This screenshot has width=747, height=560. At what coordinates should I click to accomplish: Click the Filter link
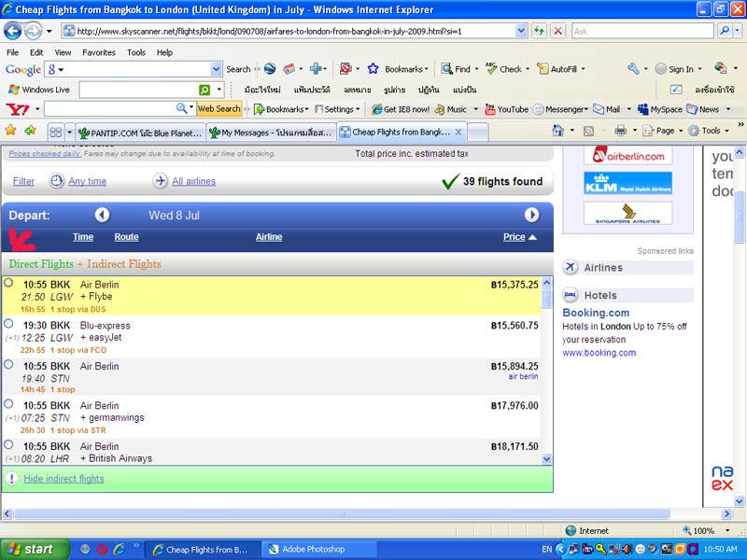pos(24,181)
